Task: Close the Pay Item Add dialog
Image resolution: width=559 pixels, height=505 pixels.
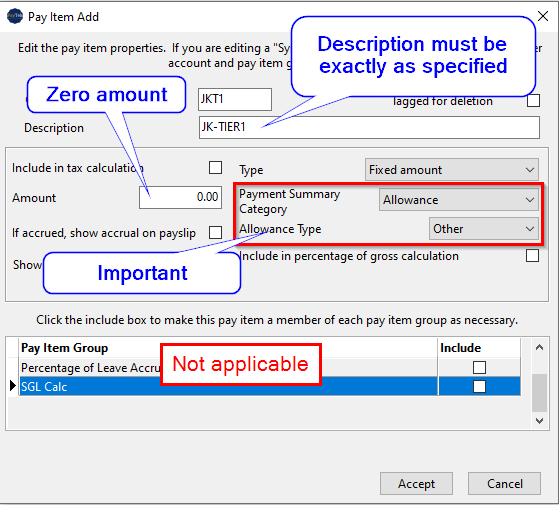Action: click(543, 16)
